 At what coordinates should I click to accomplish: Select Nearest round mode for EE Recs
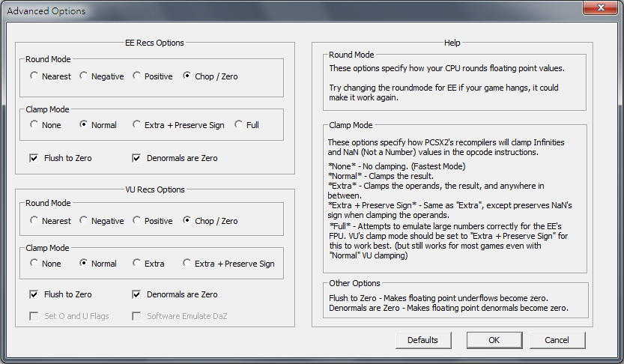point(34,76)
